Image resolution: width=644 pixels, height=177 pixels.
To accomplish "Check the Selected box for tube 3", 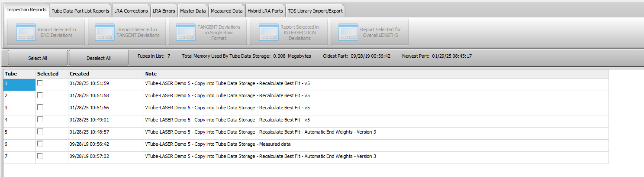I will click(x=40, y=107).
